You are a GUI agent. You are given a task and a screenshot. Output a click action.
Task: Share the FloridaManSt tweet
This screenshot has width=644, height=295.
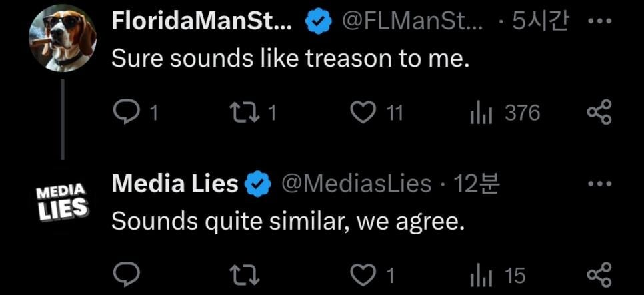point(598,113)
